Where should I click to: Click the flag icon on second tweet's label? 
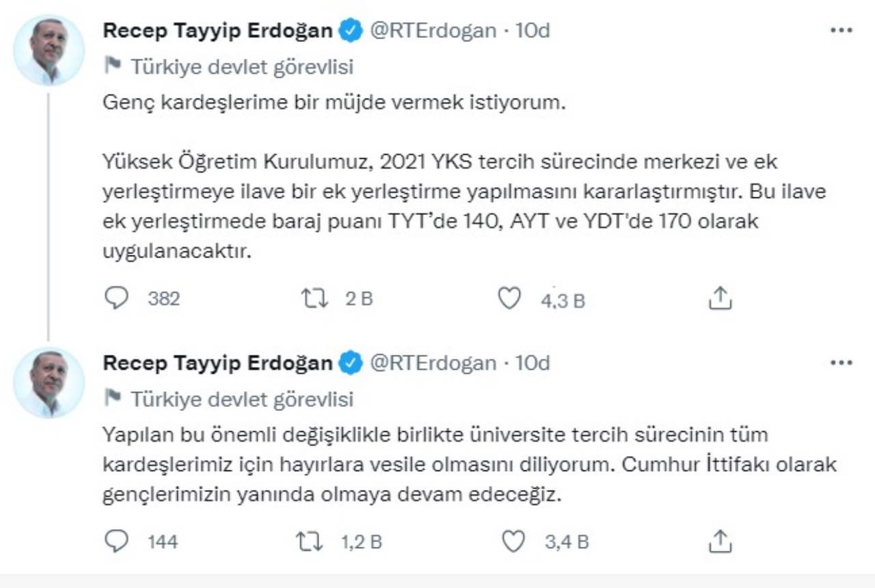113,397
